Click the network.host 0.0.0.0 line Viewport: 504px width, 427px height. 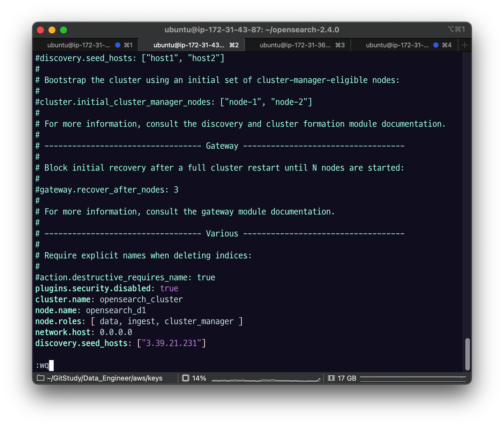click(x=84, y=332)
